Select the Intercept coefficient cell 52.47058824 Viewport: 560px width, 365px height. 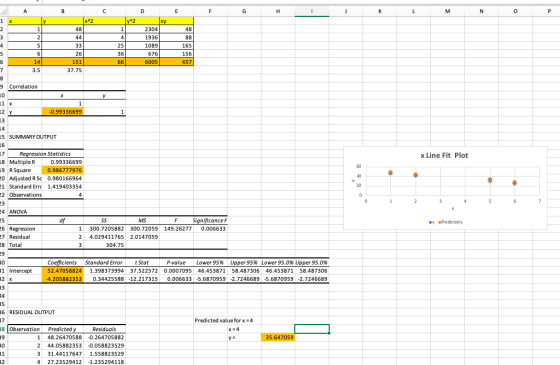pyautogui.click(x=63, y=271)
